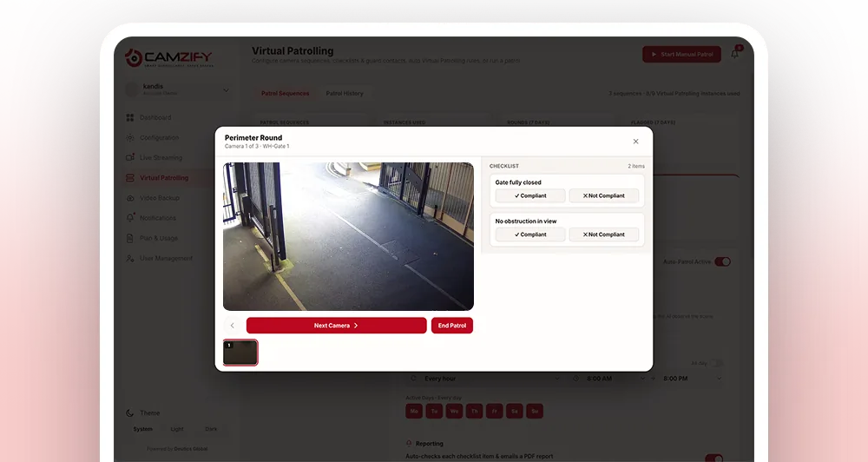
Task: Click the clock icon beside 8:00 AM
Action: pos(575,379)
